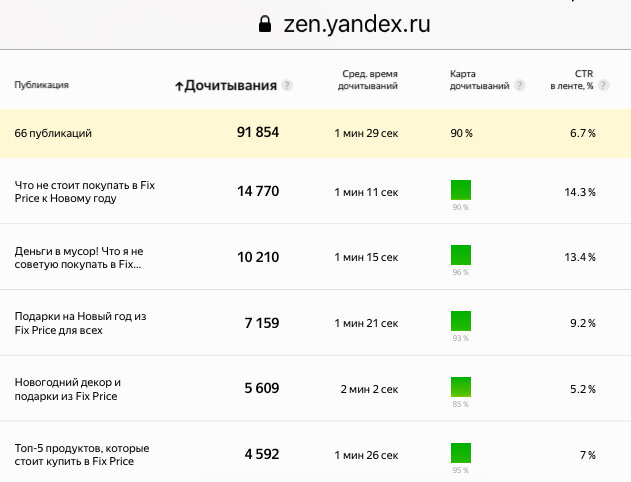Click average time 1 мин 15 сек
Screen dimensions: 631x482
pos(366,257)
